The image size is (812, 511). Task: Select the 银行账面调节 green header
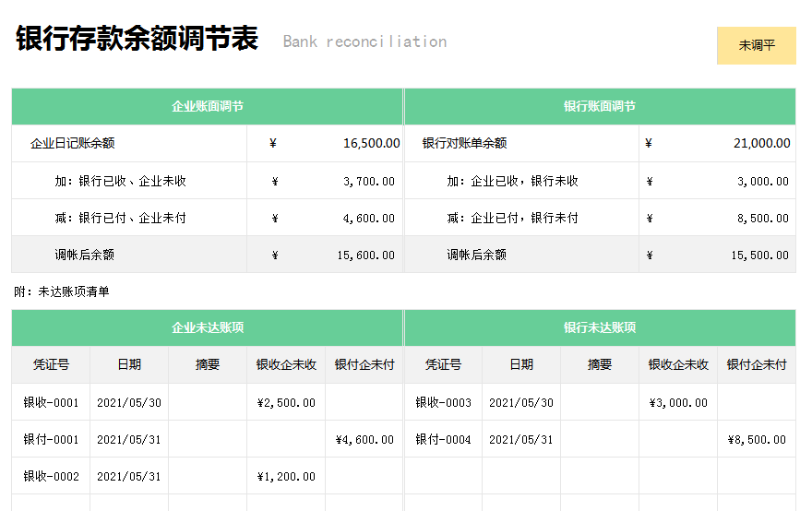click(x=600, y=106)
